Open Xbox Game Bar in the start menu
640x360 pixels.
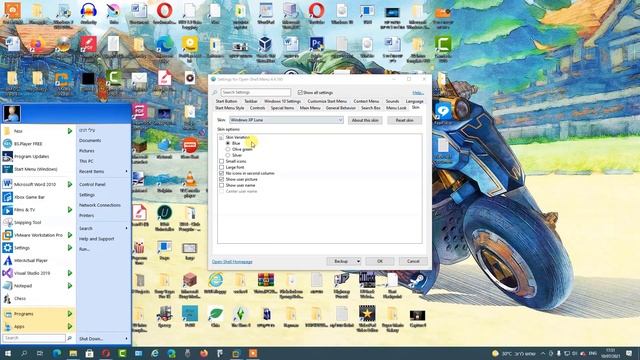coord(38,197)
